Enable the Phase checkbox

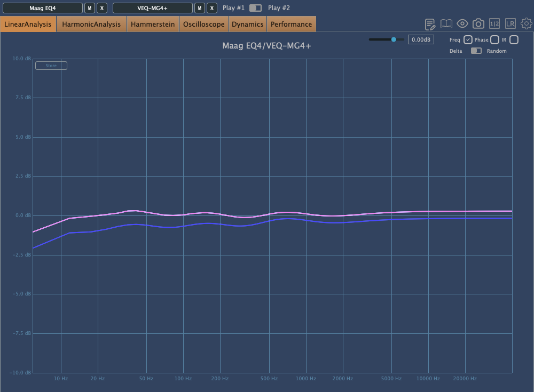click(495, 40)
